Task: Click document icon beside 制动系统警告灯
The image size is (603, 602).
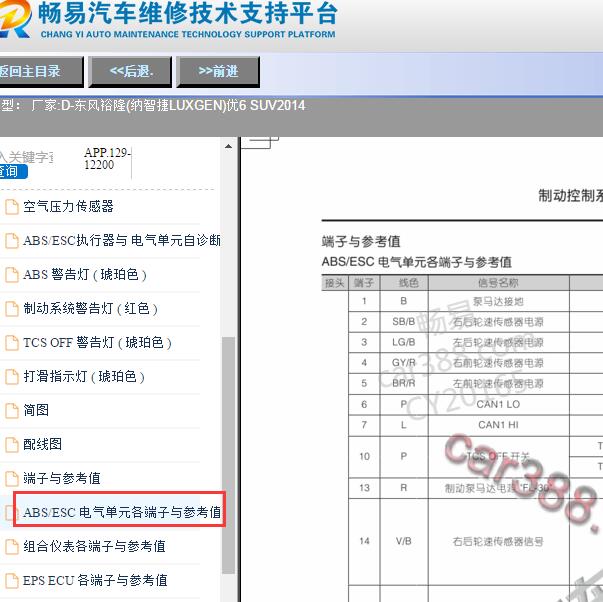Action: point(12,309)
